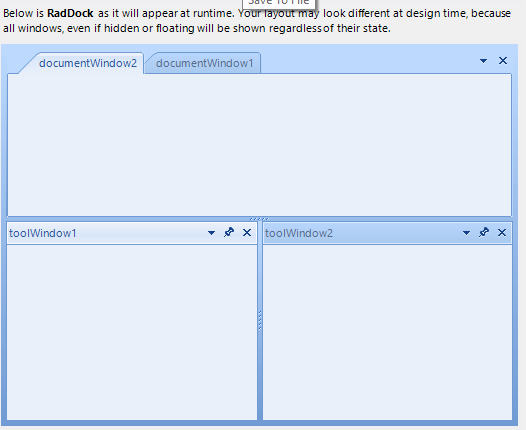Click the horizontal splitter grip below document area
The height and width of the screenshot is (430, 526).
click(259, 219)
